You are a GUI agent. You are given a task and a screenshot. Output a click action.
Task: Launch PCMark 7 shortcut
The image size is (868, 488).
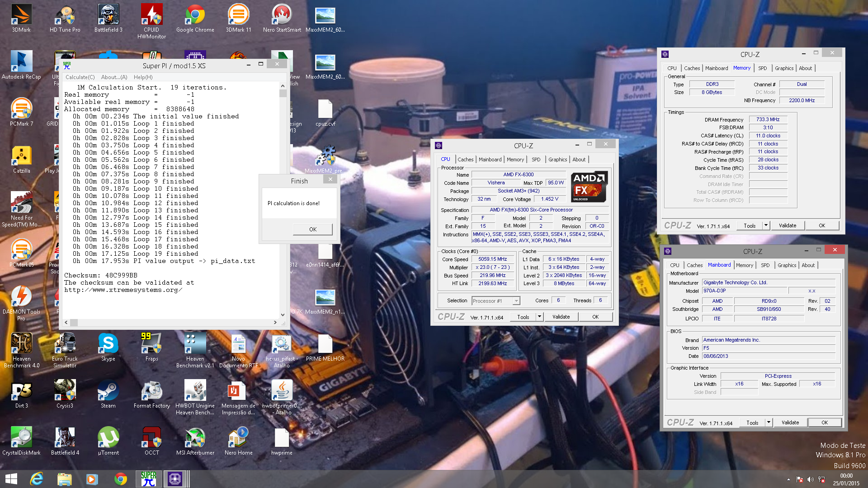click(21, 112)
